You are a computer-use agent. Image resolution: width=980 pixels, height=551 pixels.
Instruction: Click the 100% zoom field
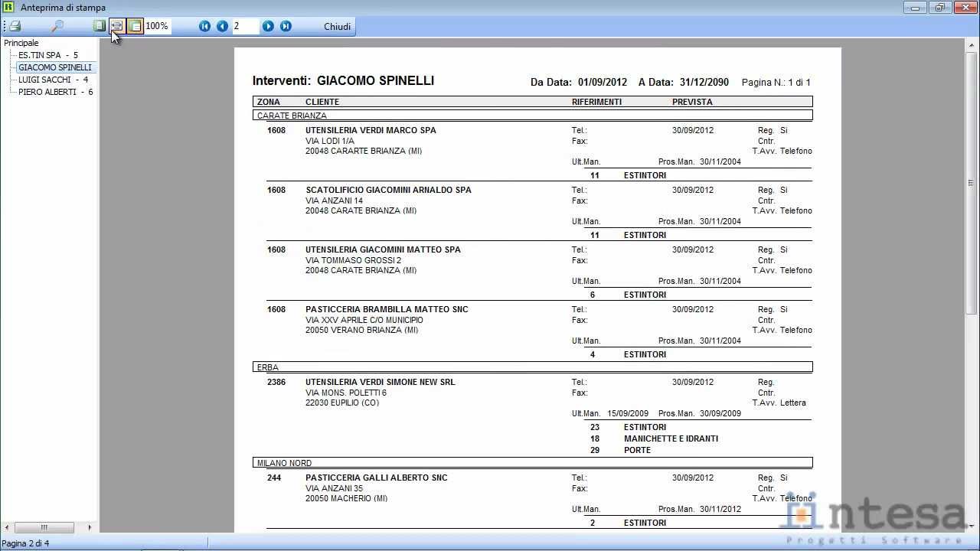point(157,26)
